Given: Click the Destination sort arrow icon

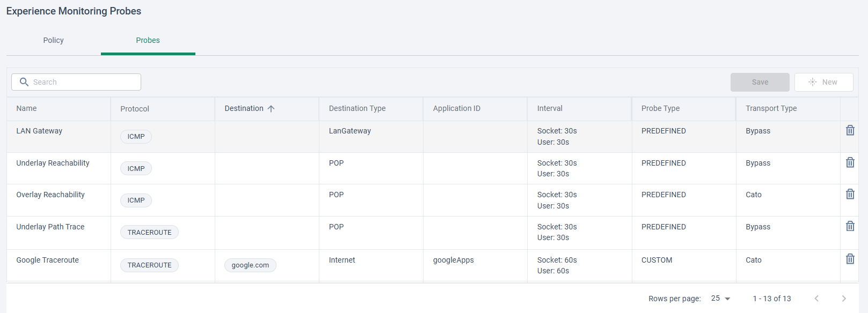Looking at the screenshot, I should [x=271, y=109].
